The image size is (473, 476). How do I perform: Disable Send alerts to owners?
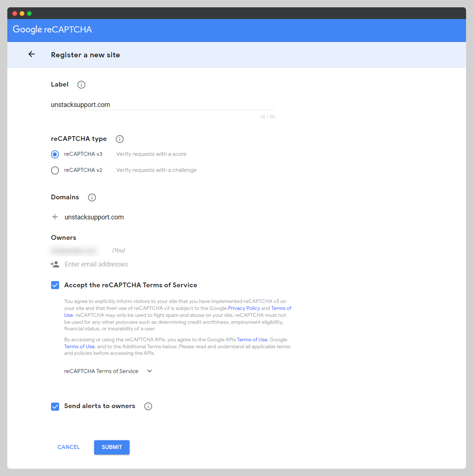pyautogui.click(x=55, y=406)
